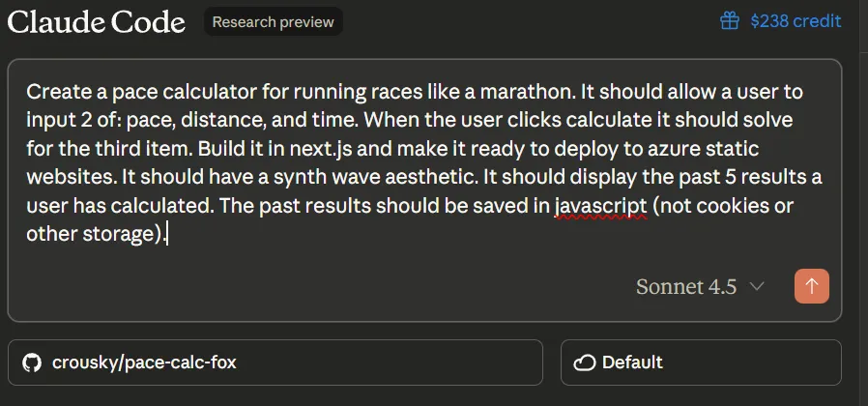Click the Research preview badge
Viewport: 868px width, 406px height.
[273, 21]
